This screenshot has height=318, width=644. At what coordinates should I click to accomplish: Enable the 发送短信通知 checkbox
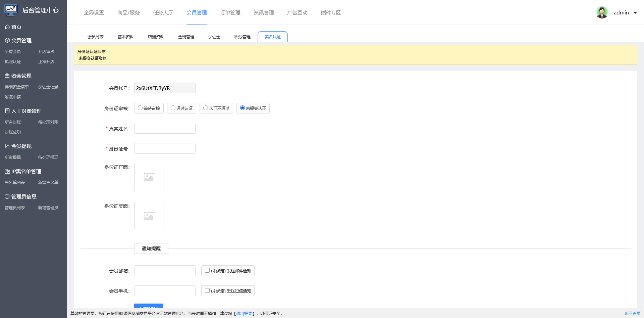click(207, 290)
